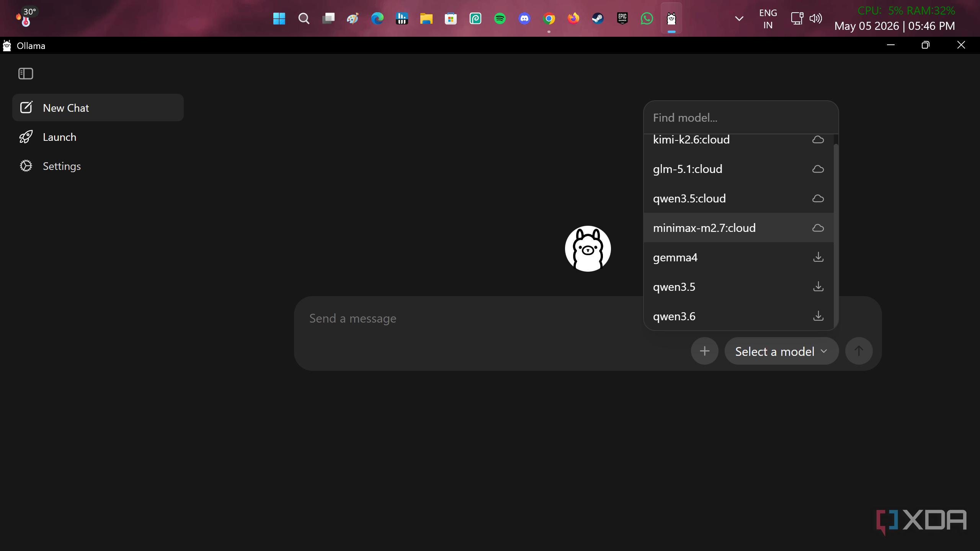Viewport: 980px width, 551px height.
Task: Open Firefox from the taskbar
Action: point(573,18)
